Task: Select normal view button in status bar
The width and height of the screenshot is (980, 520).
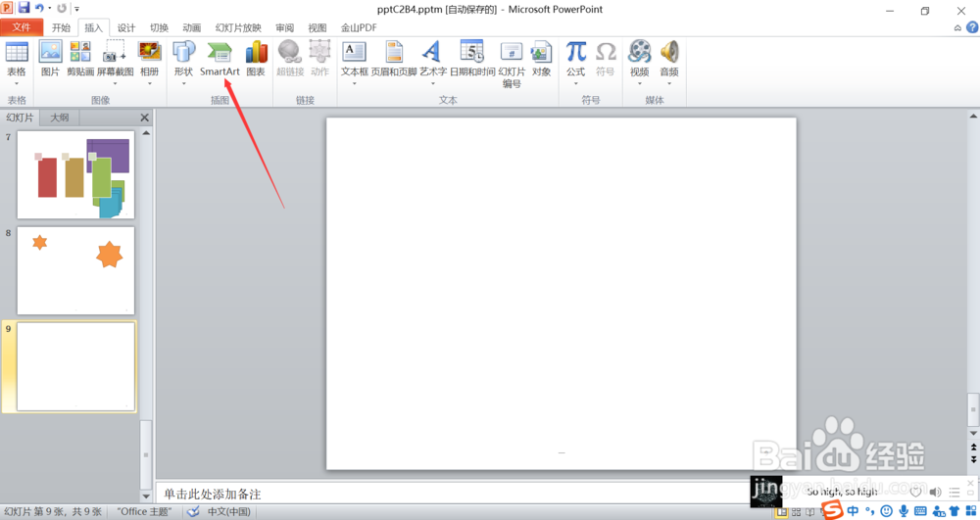Action: tap(782, 512)
